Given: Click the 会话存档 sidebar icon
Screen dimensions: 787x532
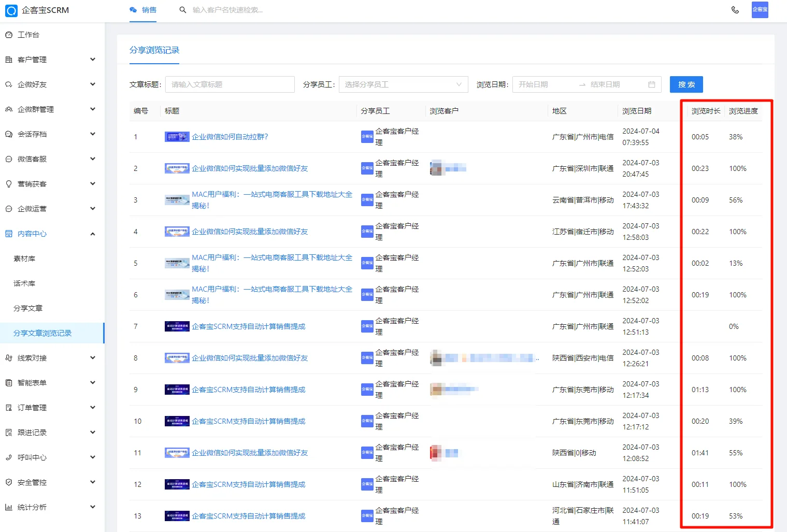Looking at the screenshot, I should [x=9, y=134].
